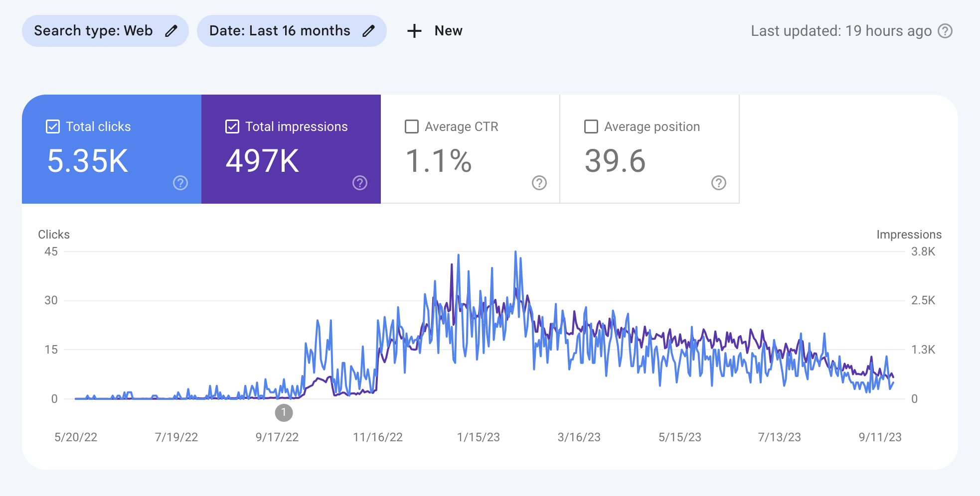Open the Date: Last 16 months filter
This screenshot has width=980, height=496.
coord(280,31)
